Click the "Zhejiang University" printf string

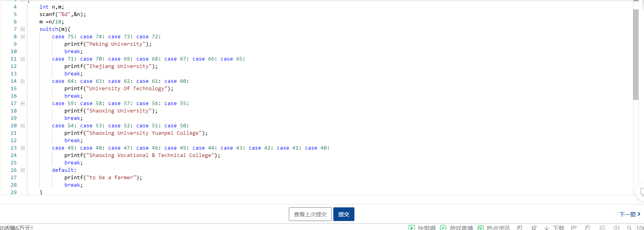click(119, 66)
